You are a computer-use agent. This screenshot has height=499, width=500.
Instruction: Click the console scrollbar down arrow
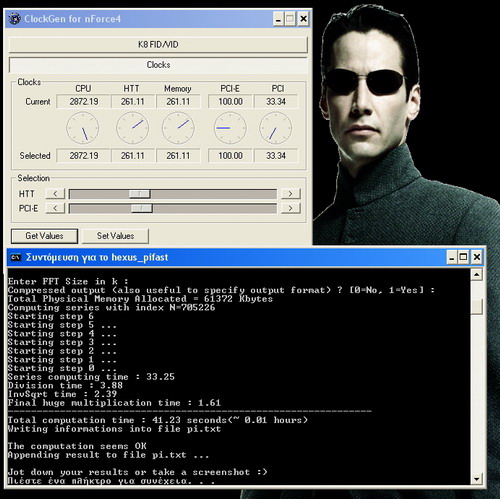pos(477,479)
